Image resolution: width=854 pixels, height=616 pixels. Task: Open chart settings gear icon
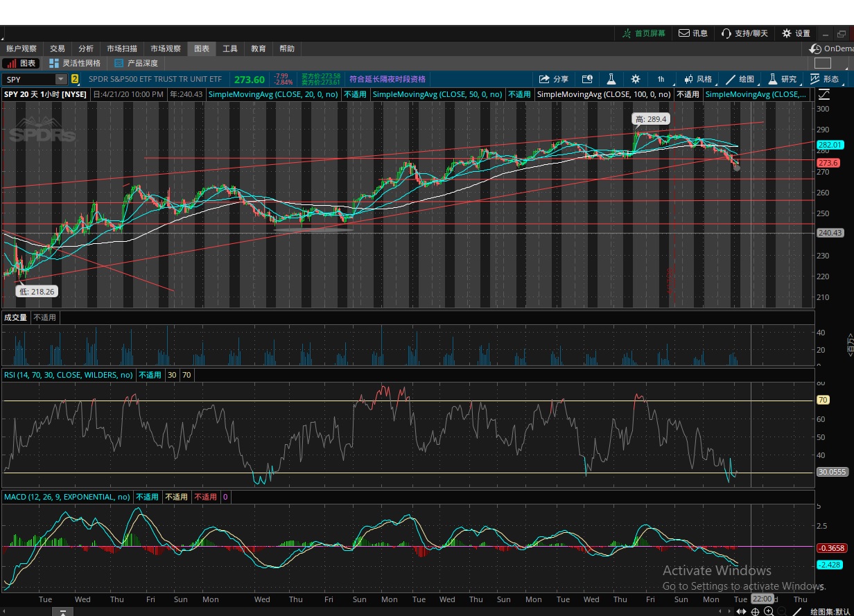pyautogui.click(x=635, y=79)
